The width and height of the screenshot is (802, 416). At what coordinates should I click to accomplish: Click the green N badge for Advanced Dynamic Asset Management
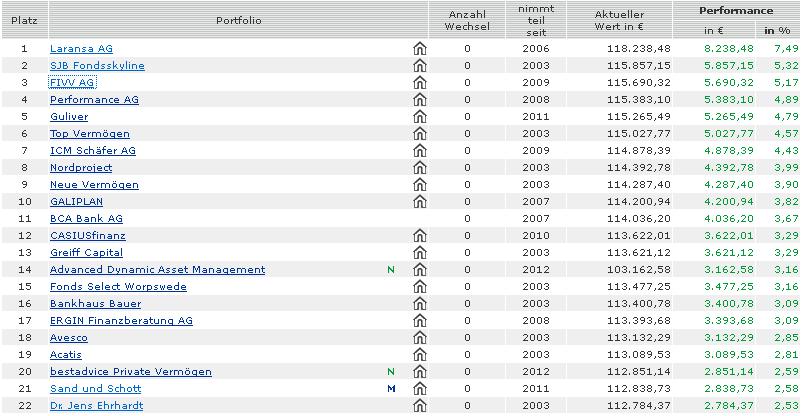[391, 269]
